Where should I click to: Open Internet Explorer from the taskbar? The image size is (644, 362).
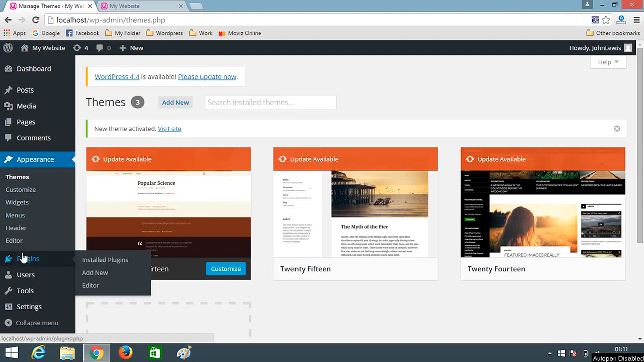click(38, 353)
